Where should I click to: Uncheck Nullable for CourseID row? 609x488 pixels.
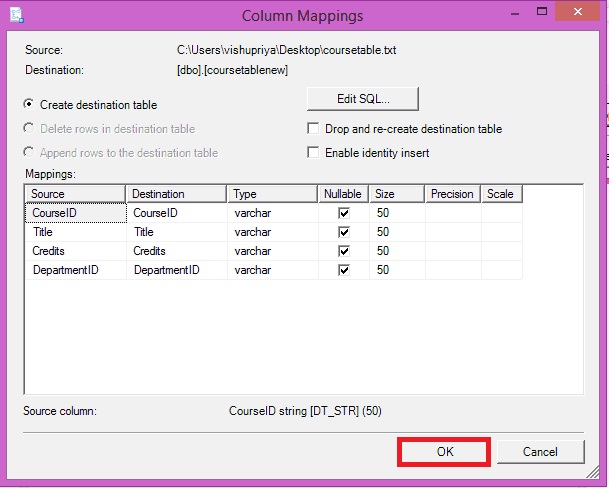pyautogui.click(x=344, y=213)
